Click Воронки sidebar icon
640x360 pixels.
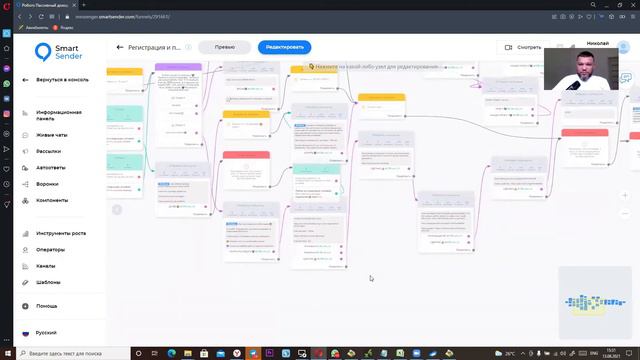(x=25, y=184)
